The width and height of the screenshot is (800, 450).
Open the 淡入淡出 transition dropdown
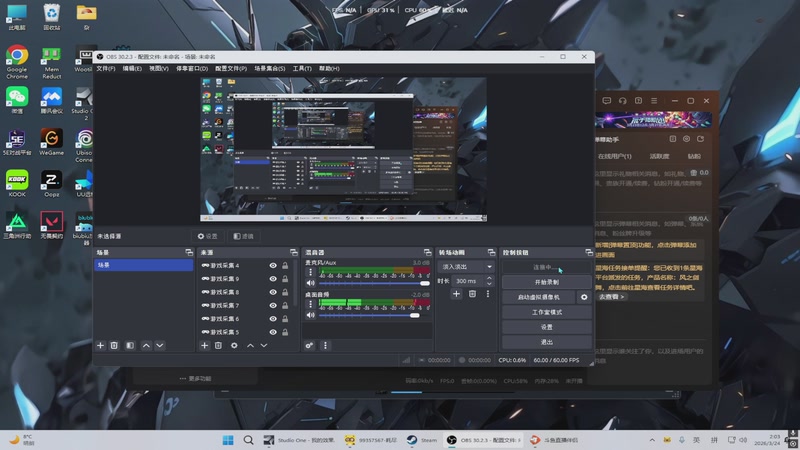[466, 266]
